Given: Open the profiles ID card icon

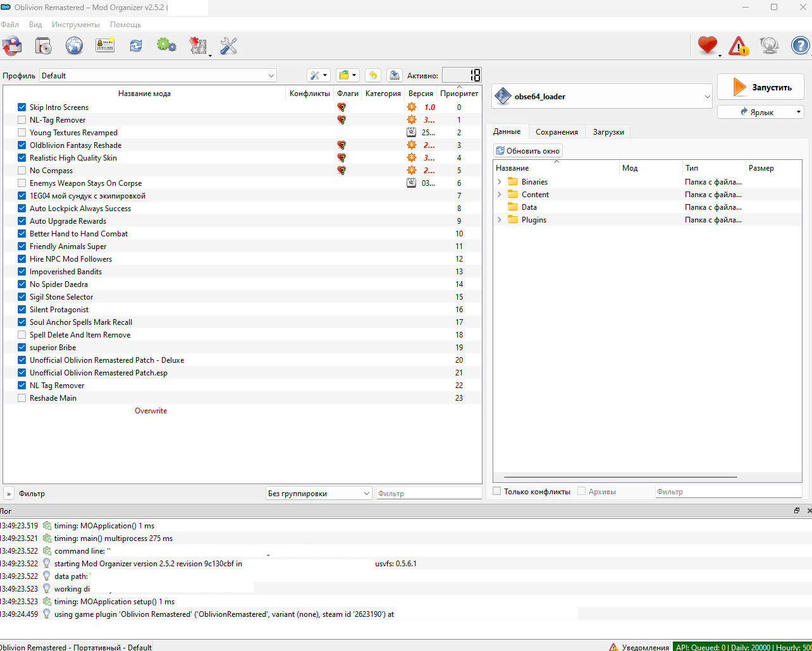Looking at the screenshot, I should click(x=105, y=46).
